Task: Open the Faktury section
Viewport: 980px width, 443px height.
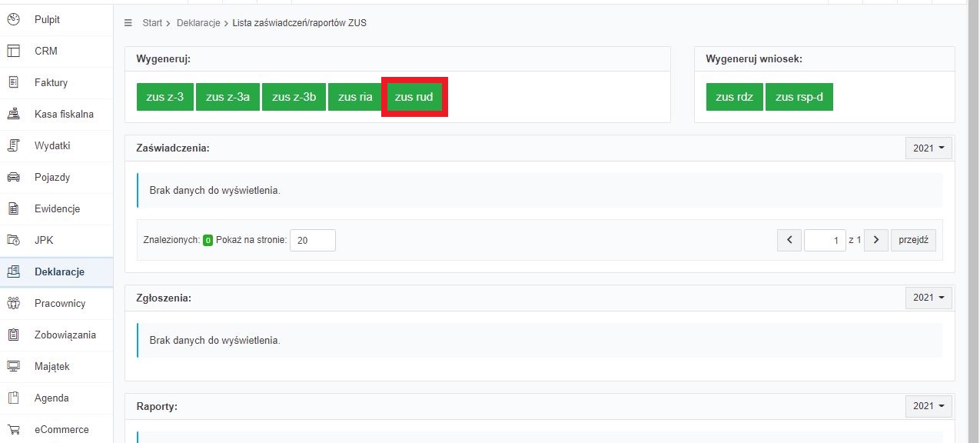Action: pyautogui.click(x=56, y=82)
